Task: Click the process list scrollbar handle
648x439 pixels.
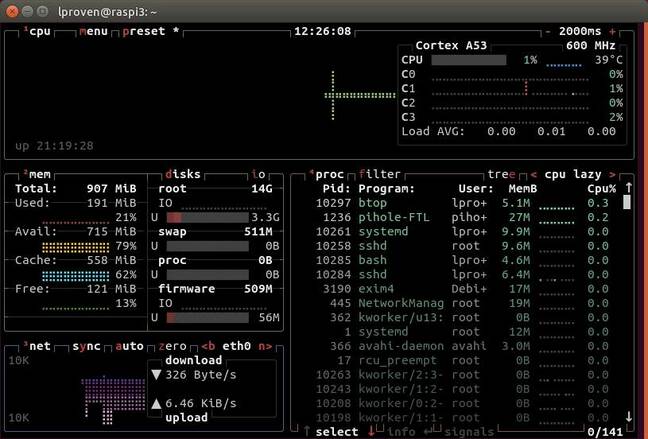Action: (627, 202)
